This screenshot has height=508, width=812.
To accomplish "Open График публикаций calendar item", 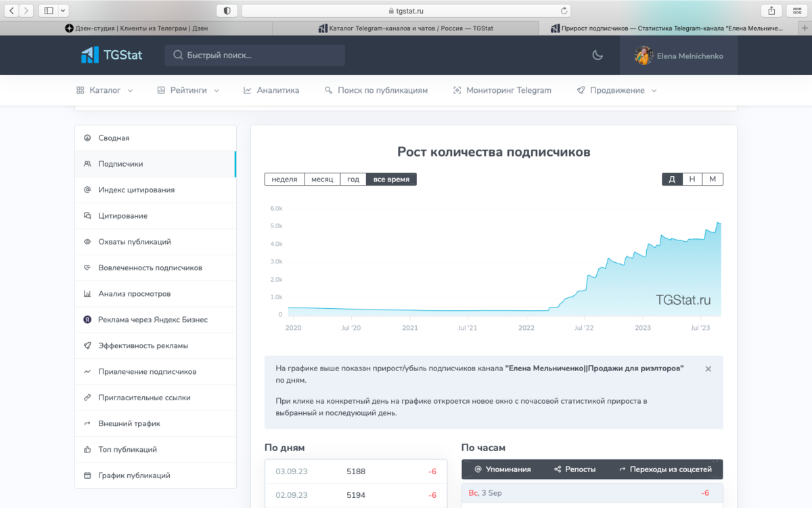I will 156,475.
